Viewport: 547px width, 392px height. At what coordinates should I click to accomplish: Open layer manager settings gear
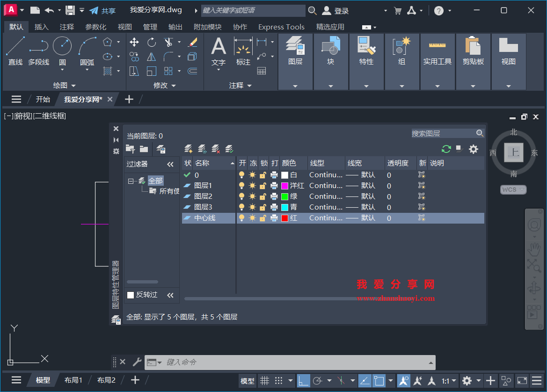(474, 149)
